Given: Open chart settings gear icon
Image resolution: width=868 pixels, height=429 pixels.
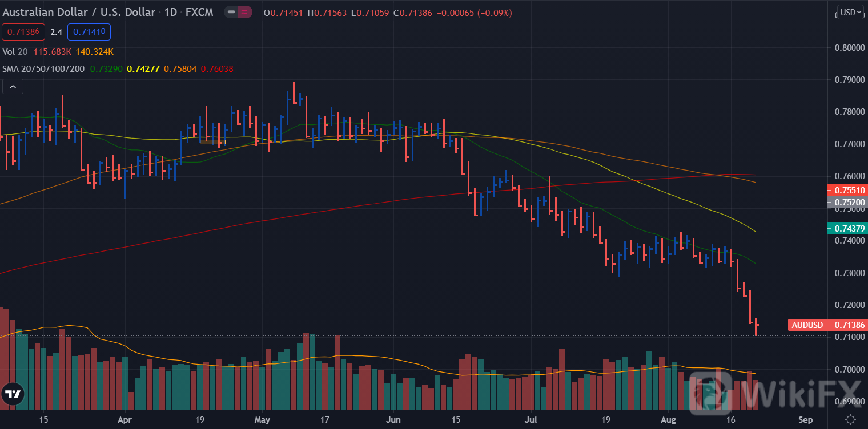Looking at the screenshot, I should (x=850, y=420).
